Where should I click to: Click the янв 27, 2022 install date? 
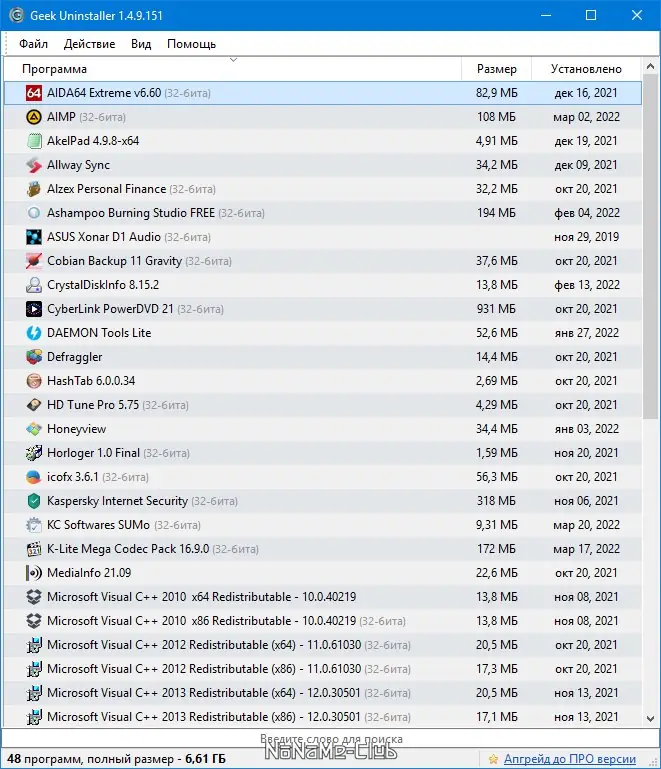(x=586, y=333)
